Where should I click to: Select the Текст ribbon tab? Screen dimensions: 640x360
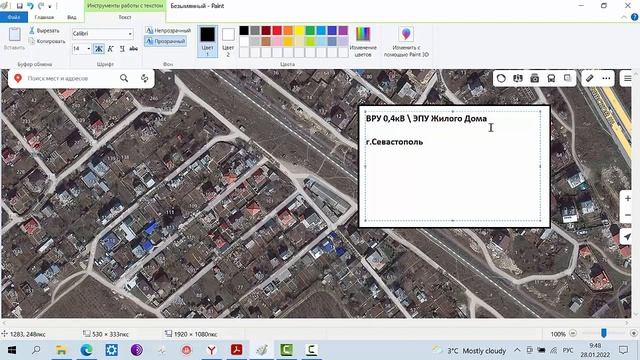pos(125,17)
